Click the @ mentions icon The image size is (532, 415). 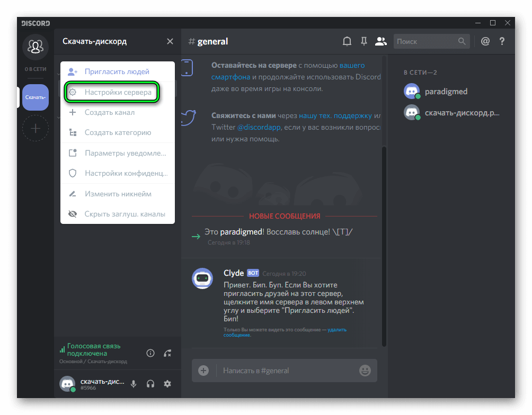(x=485, y=41)
